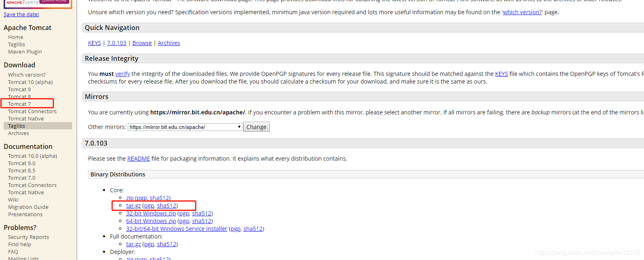Image resolution: width=644 pixels, height=260 pixels.
Task: Click KEYS in Quick Navigation
Action: (94, 43)
